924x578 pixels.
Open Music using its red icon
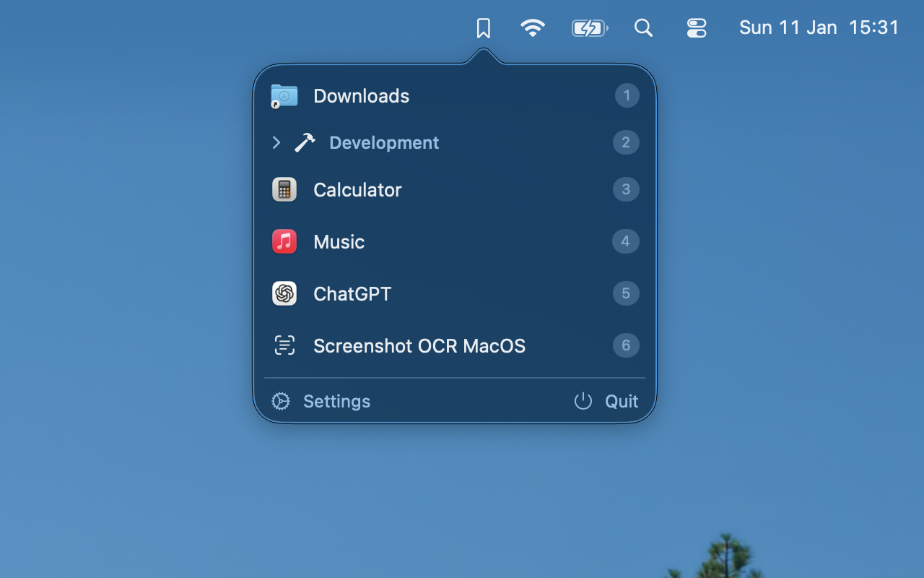click(x=284, y=241)
